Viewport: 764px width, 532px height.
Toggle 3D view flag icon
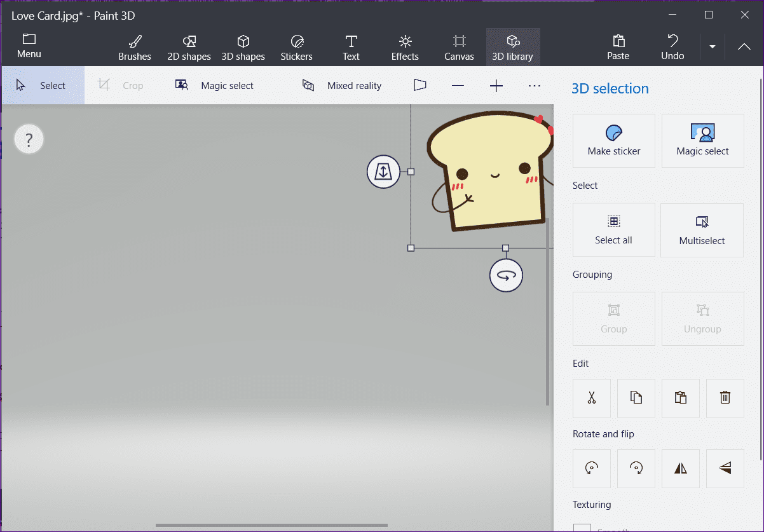[x=420, y=85]
